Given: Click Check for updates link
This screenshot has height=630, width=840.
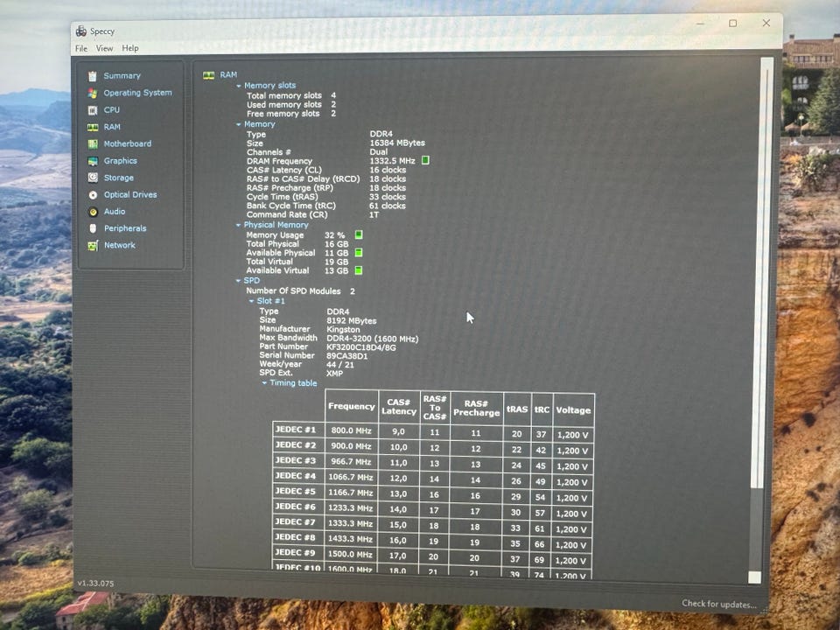Looking at the screenshot, I should click(719, 604).
